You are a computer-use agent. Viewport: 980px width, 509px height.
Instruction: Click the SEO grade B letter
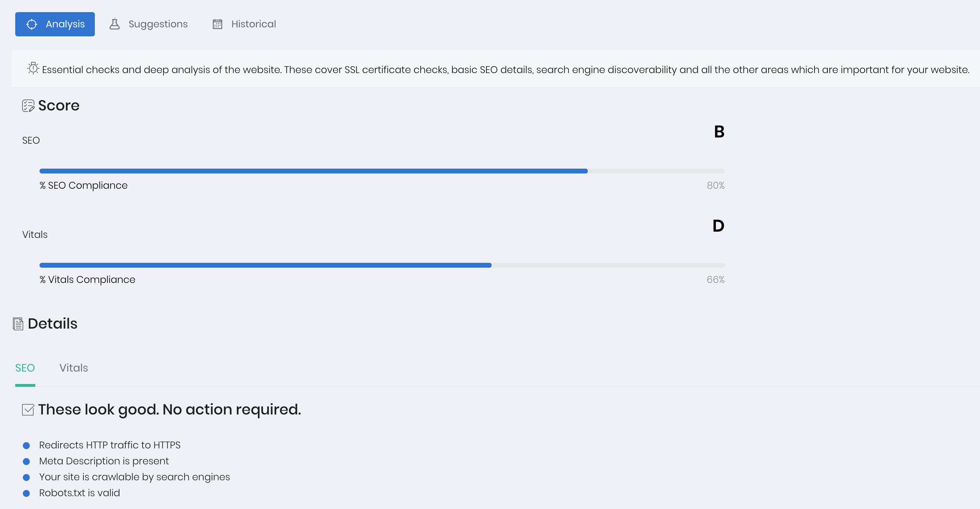click(719, 132)
